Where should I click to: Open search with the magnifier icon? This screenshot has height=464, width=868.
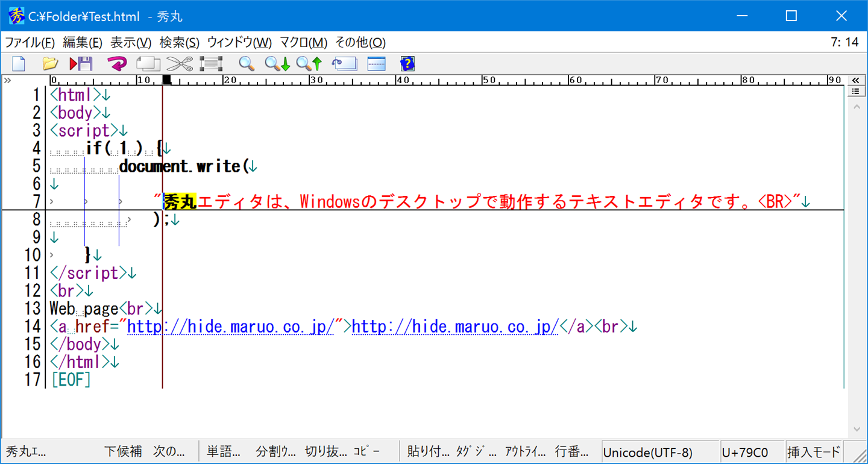pyautogui.click(x=246, y=63)
